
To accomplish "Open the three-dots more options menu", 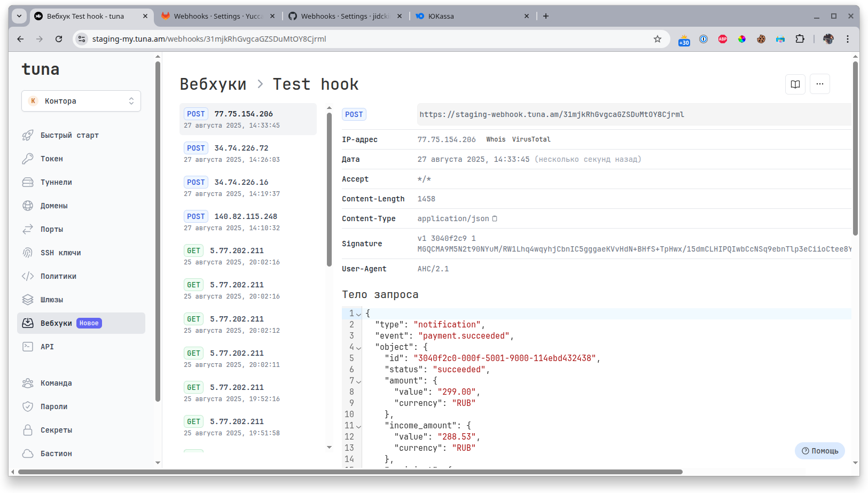I will point(820,84).
